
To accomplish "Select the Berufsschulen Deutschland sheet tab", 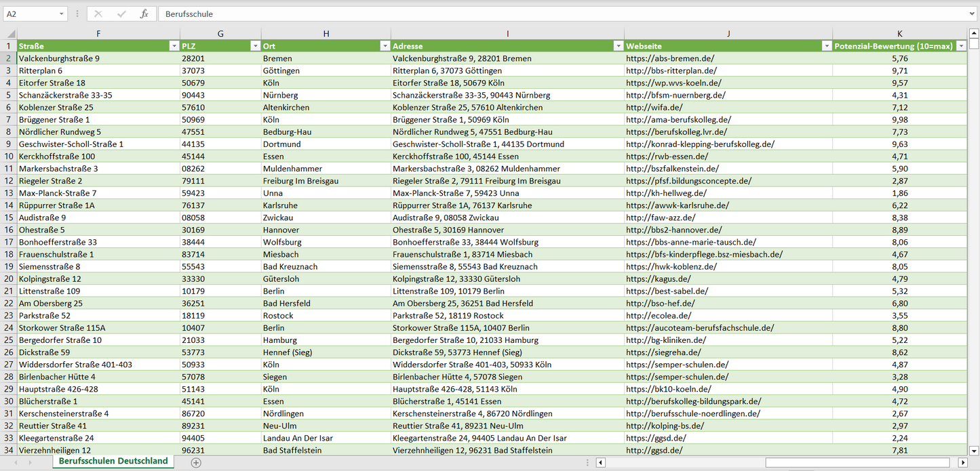I will 113,461.
